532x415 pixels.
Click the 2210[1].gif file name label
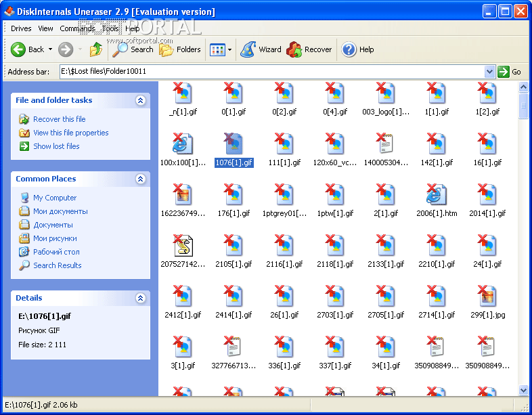tap(437, 264)
